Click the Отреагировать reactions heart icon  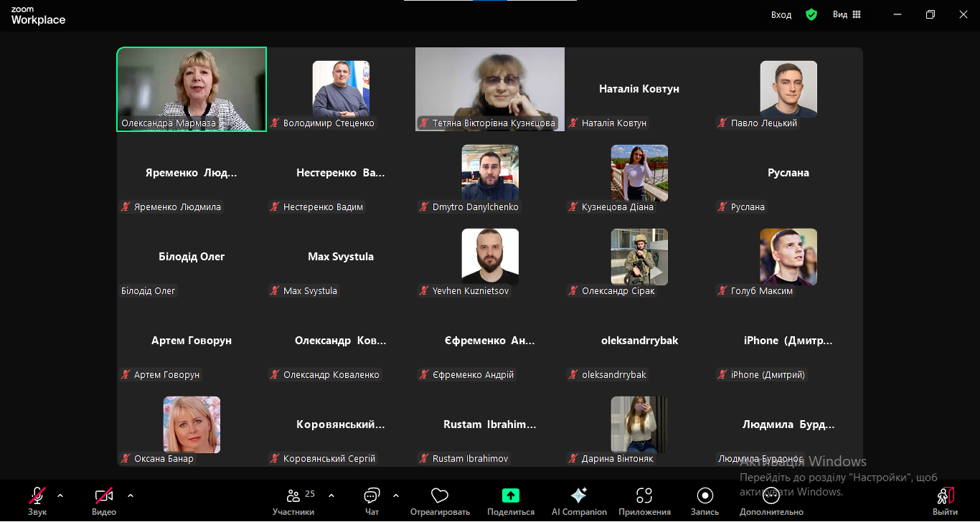[440, 496]
